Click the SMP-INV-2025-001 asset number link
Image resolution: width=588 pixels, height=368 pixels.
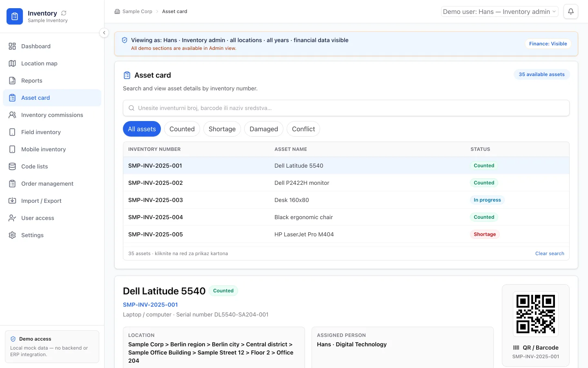coord(150,305)
